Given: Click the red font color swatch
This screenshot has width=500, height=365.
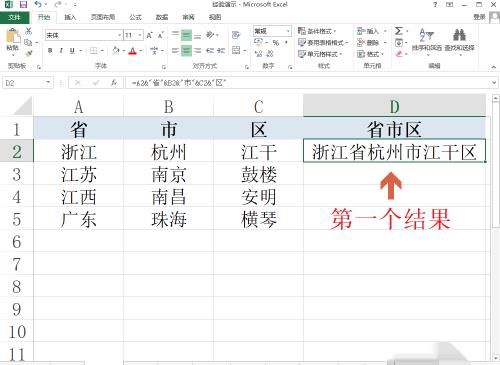Looking at the screenshot, I should pyautogui.click(x=133, y=51).
